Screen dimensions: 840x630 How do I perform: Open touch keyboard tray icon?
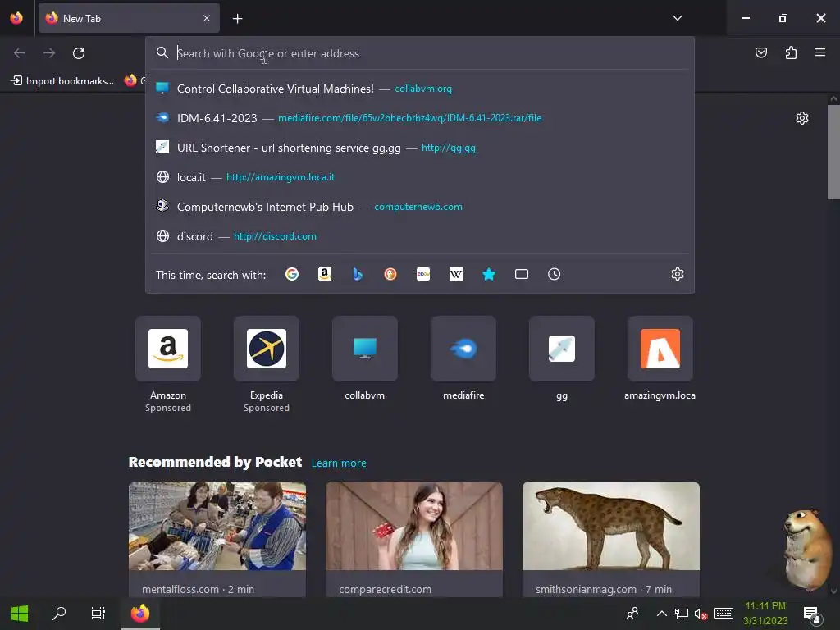coord(724,614)
